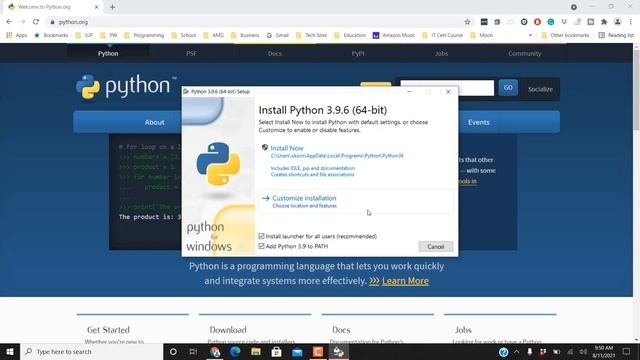Image resolution: width=640 pixels, height=360 pixels.
Task: Open a new Chrome tab
Action: click(112, 7)
